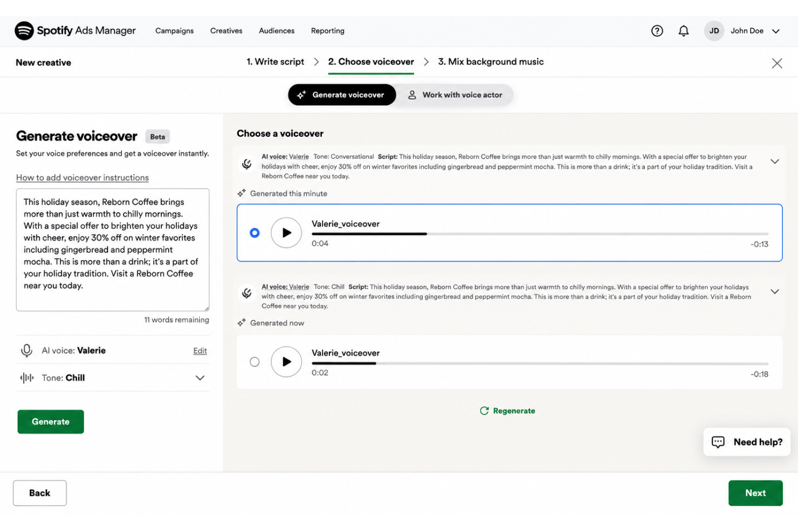Play the second Valerie_voiceover (0:02)
The width and height of the screenshot is (798, 532).
tap(286, 362)
